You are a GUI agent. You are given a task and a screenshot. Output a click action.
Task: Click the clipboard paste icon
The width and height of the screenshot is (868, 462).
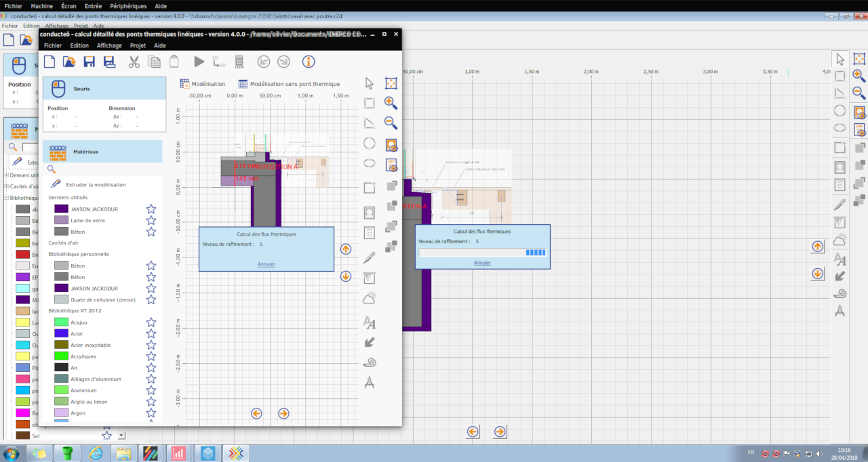pos(174,62)
